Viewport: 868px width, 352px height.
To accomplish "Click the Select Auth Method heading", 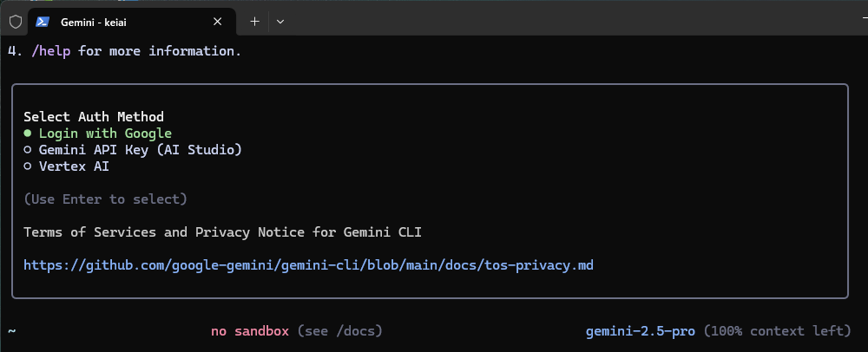I will tap(94, 116).
